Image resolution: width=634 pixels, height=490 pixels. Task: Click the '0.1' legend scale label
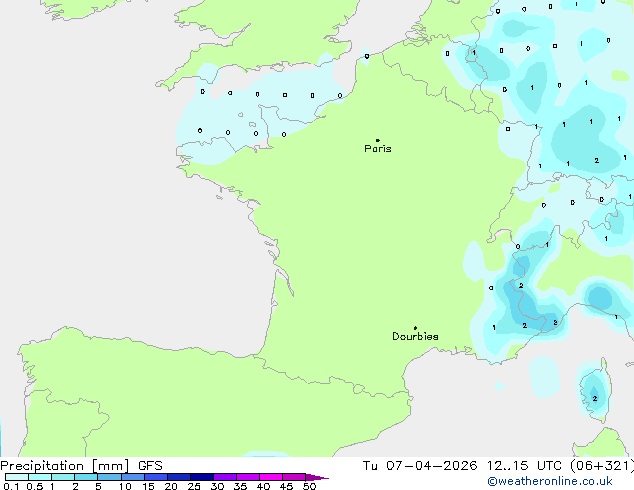11,486
